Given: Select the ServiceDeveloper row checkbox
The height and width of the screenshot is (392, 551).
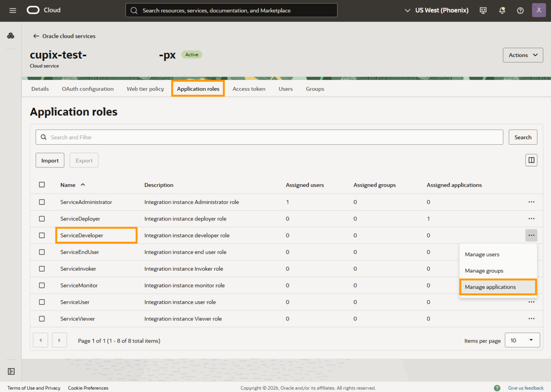Looking at the screenshot, I should [42, 235].
